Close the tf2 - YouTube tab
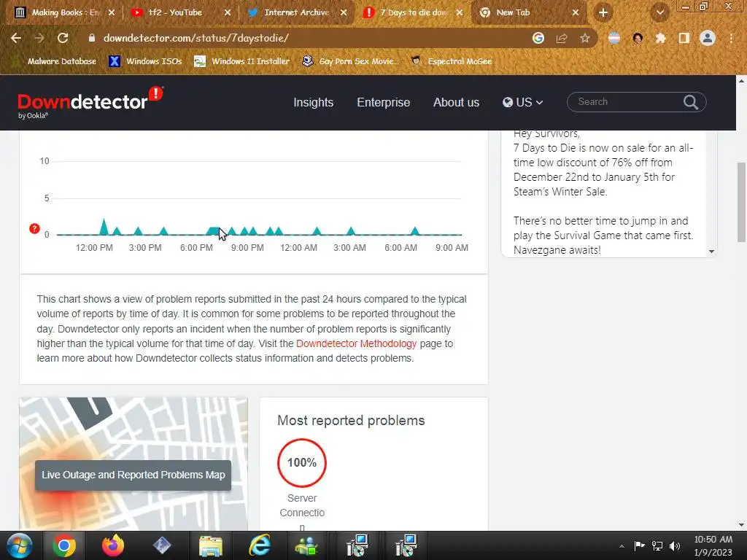 (x=228, y=13)
